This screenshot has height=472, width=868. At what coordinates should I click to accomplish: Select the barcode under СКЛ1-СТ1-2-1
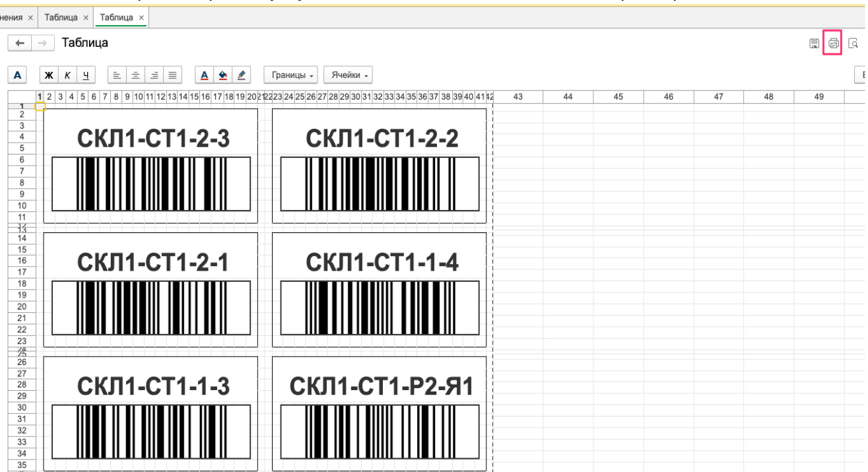(x=151, y=308)
